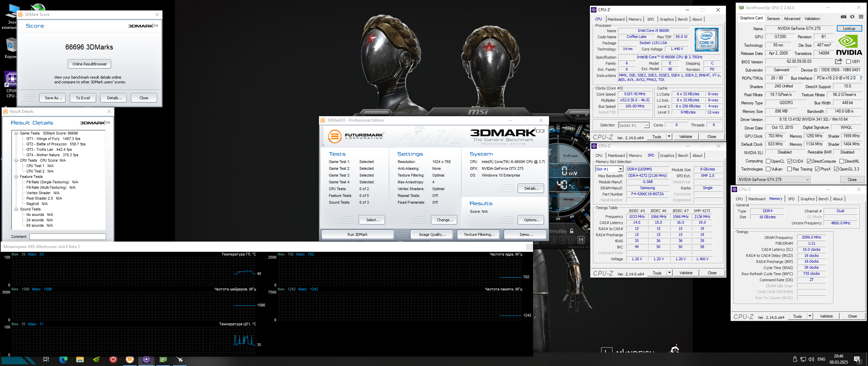Open GPU-Z hamburger menu
The image size is (868, 366).
point(861,17)
